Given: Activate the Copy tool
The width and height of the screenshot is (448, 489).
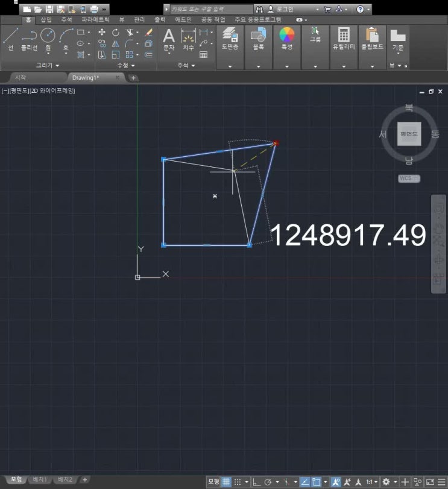Looking at the screenshot, I should 102,43.
